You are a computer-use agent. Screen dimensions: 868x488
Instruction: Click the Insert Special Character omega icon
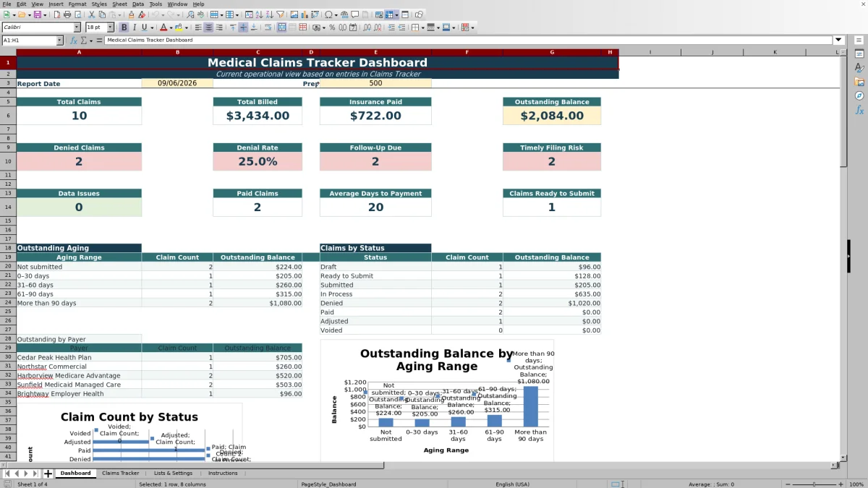coord(328,14)
